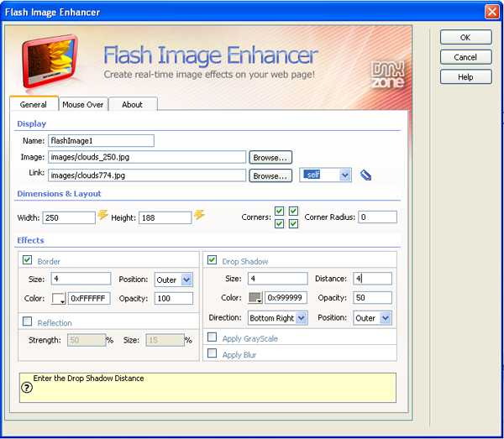The height and width of the screenshot is (439, 504).
Task: Switch to the Mouse Over tab
Action: pyautogui.click(x=83, y=104)
